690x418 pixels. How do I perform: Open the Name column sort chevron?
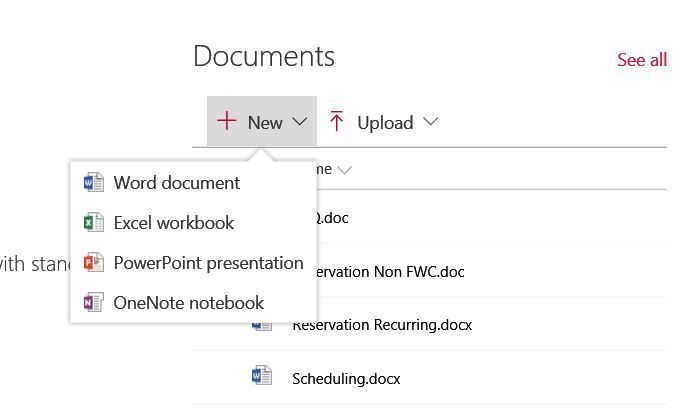pos(345,170)
